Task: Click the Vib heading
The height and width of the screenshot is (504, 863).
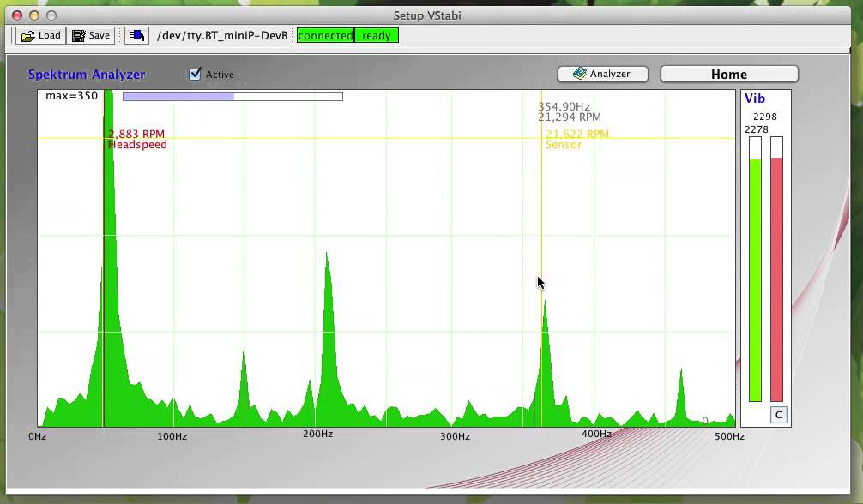Action: point(755,99)
